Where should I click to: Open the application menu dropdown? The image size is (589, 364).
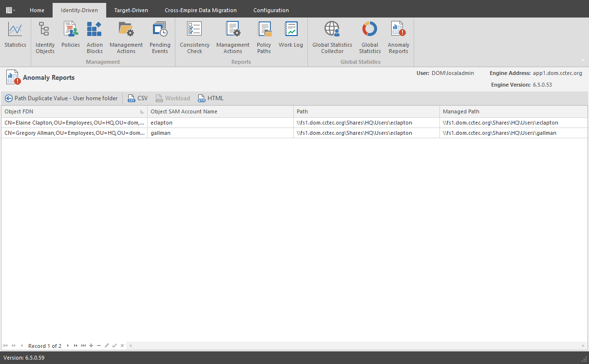tap(10, 10)
